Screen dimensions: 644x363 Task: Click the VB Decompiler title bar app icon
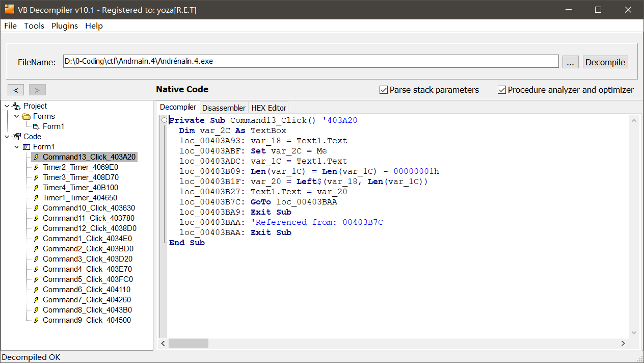click(9, 9)
